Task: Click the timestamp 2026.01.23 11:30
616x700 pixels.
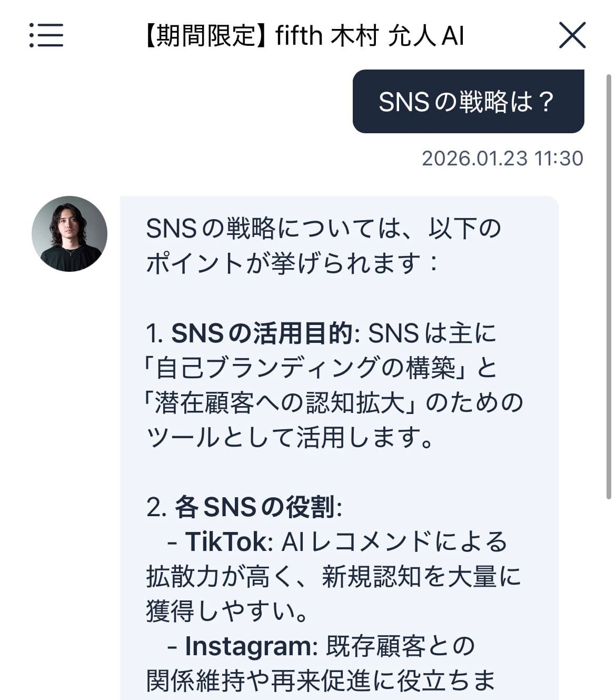Action: coord(502,158)
